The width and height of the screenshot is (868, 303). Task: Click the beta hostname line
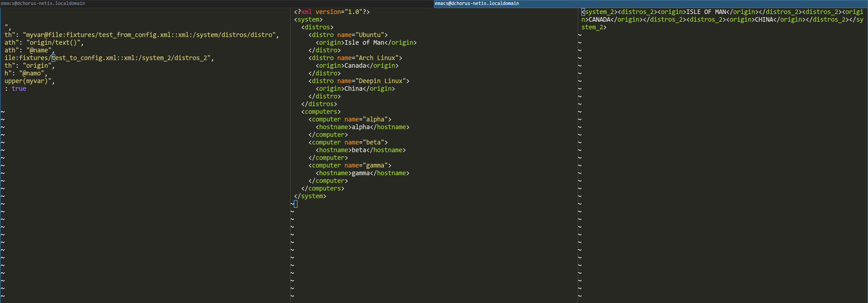click(361, 150)
